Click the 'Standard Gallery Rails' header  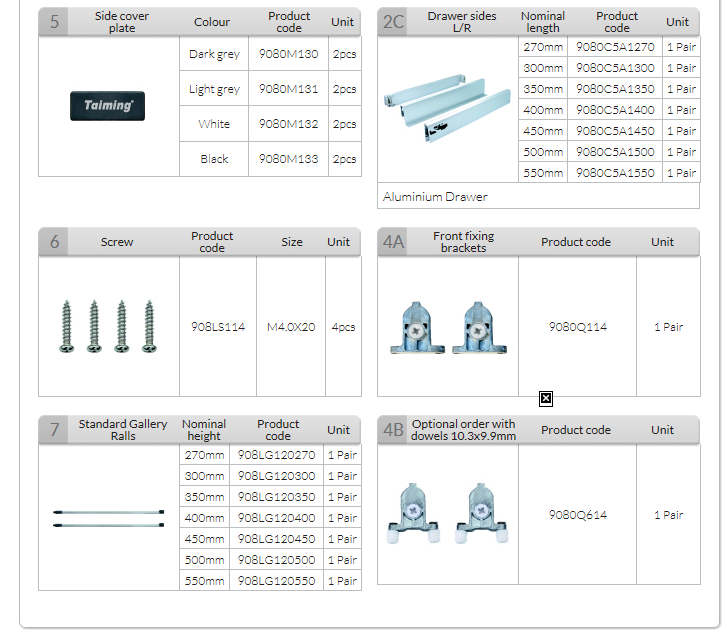click(x=123, y=430)
